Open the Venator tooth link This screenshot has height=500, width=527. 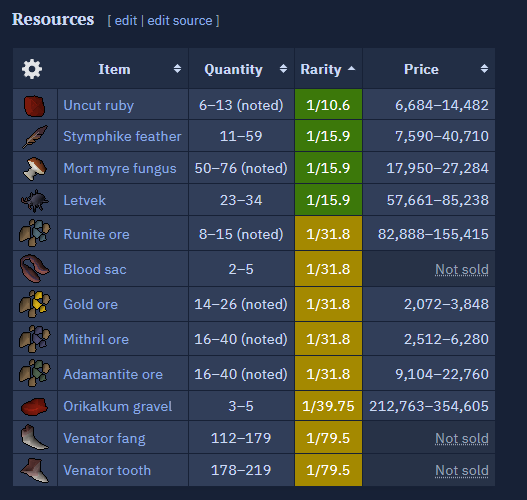107,470
